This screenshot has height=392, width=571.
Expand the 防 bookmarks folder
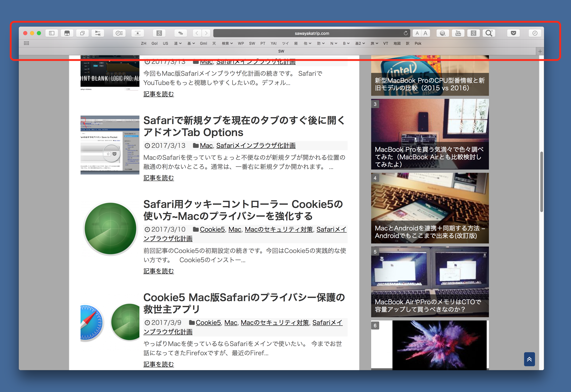pyautogui.click(x=321, y=44)
